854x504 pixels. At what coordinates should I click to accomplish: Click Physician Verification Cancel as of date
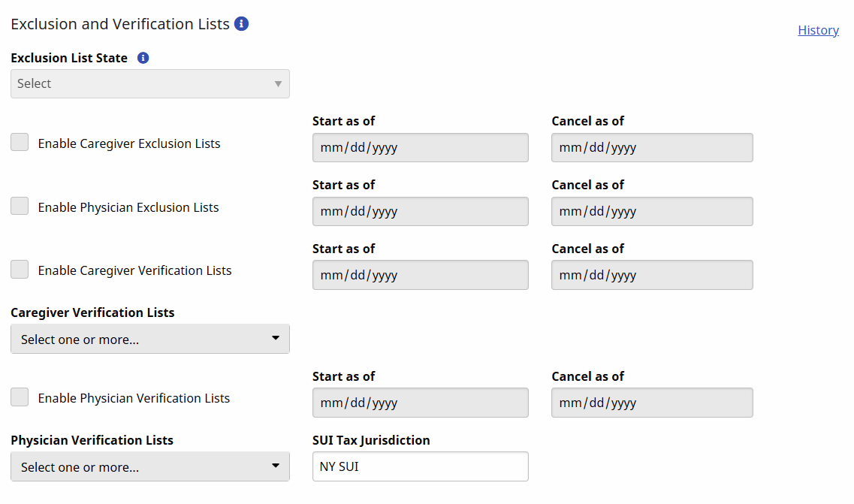click(x=651, y=403)
